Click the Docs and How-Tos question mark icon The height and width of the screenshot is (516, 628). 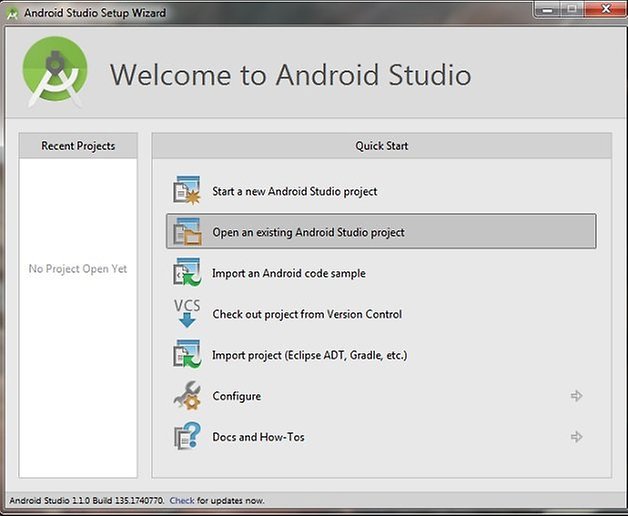[x=187, y=436]
